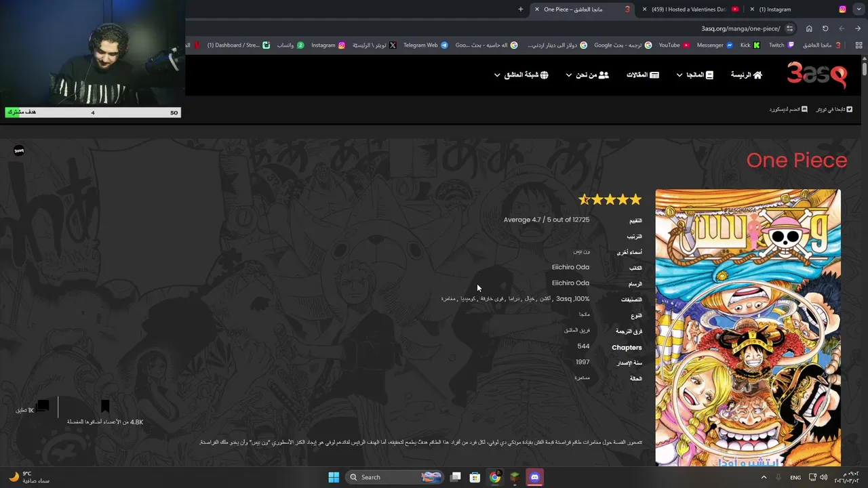Click the browser home icon
Image resolution: width=868 pixels, height=488 pixels.
click(809, 28)
